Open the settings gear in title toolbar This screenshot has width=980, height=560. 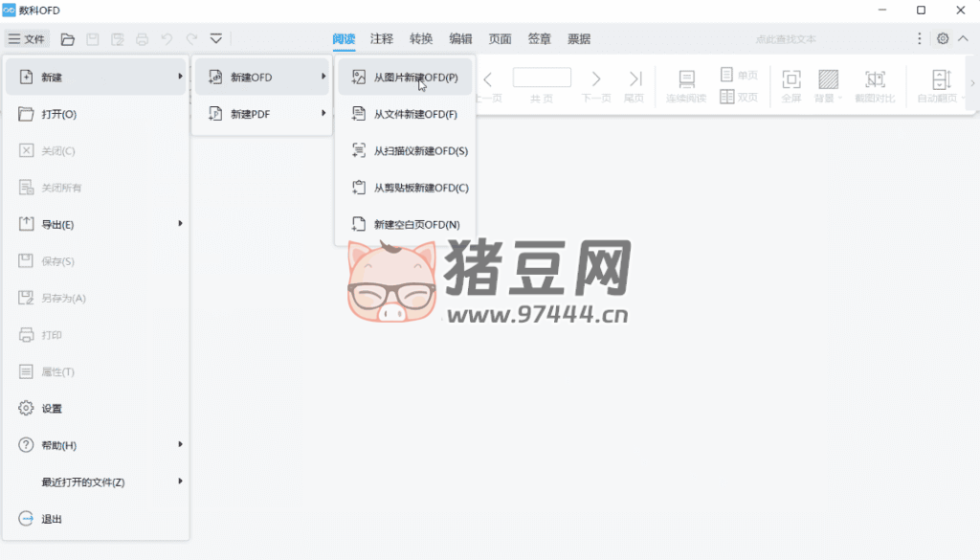click(x=943, y=38)
